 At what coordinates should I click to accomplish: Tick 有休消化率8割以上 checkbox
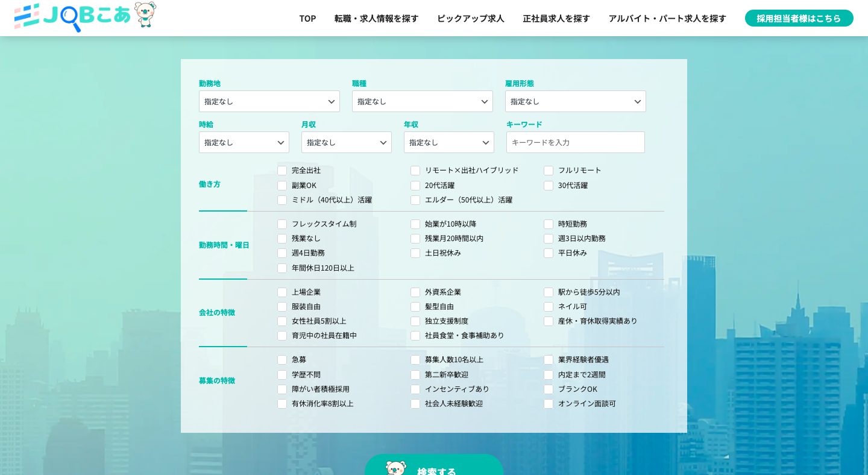[282, 404]
